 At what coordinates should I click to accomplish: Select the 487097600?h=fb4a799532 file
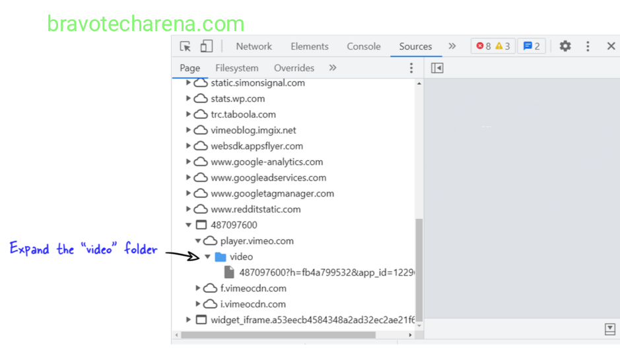(x=327, y=272)
